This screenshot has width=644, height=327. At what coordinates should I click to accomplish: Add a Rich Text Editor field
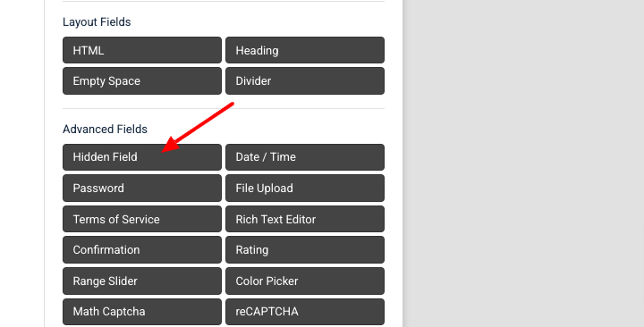tap(305, 219)
